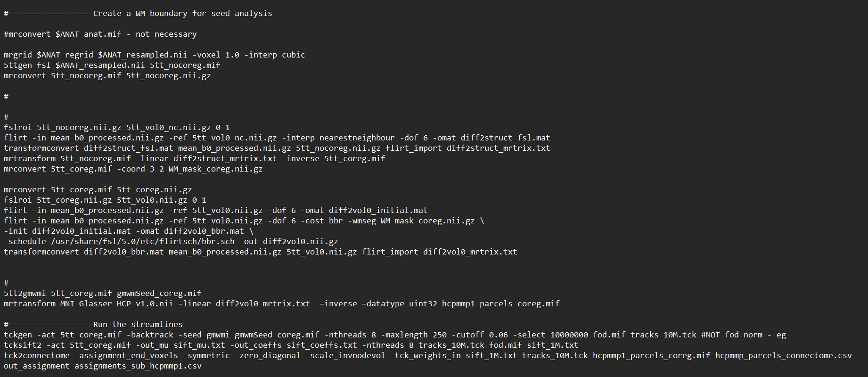Click 'diff2vol0_mrtrix.txt' ending the transformconvert line
This screenshot has height=377, width=868.
coord(470,252)
